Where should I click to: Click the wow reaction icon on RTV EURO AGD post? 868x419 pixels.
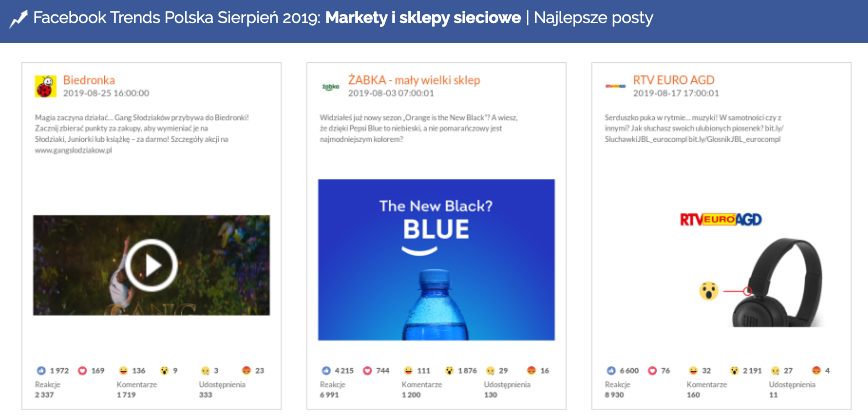734,370
